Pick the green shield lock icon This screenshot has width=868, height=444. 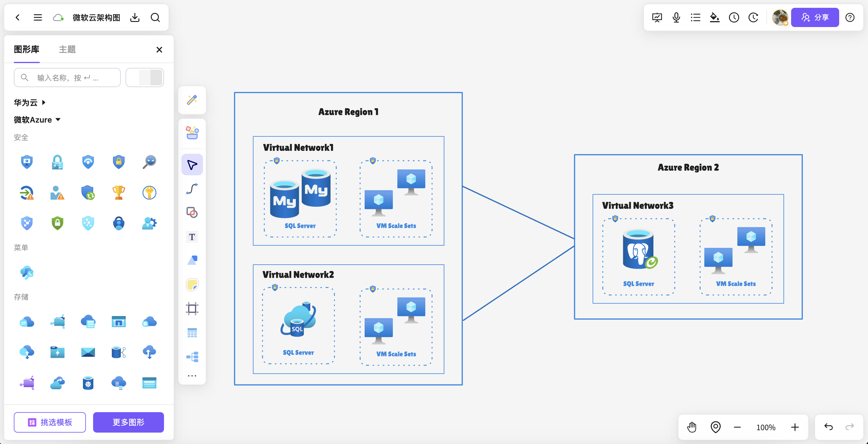(x=57, y=223)
